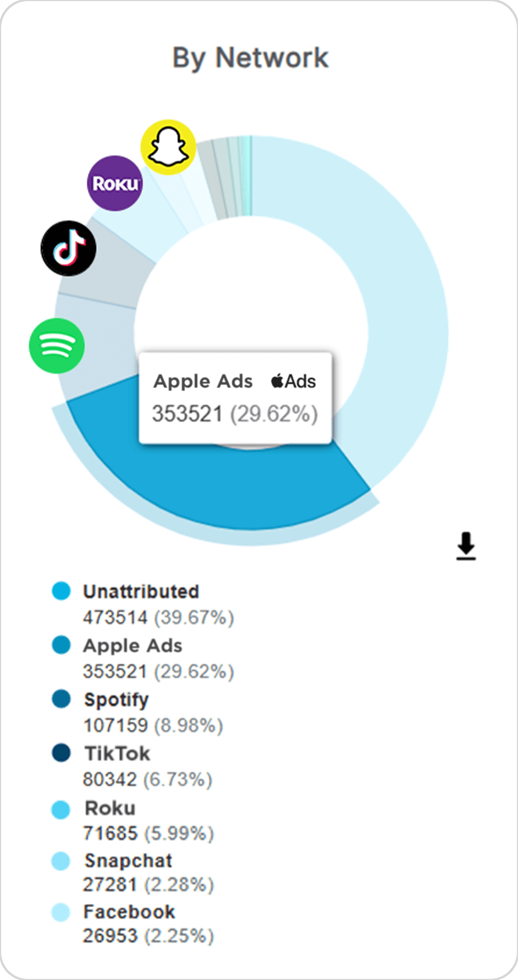
Task: Click the Spotify legend label
Action: (x=116, y=699)
